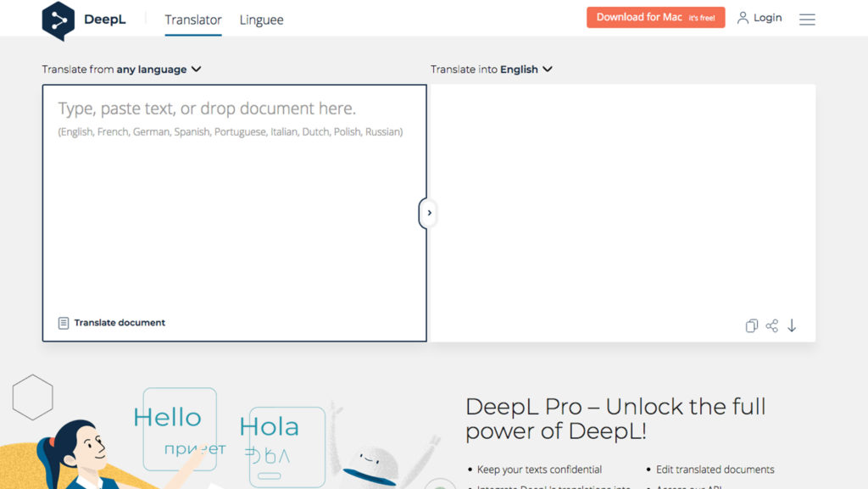This screenshot has height=489, width=868.
Task: Copy translation with the clipboard icon
Action: (751, 325)
